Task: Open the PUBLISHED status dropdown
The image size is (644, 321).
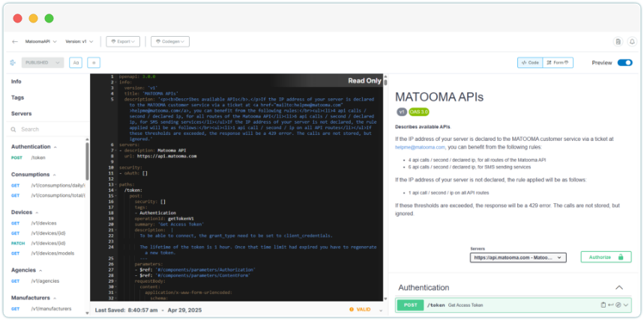Action: pos(43,62)
